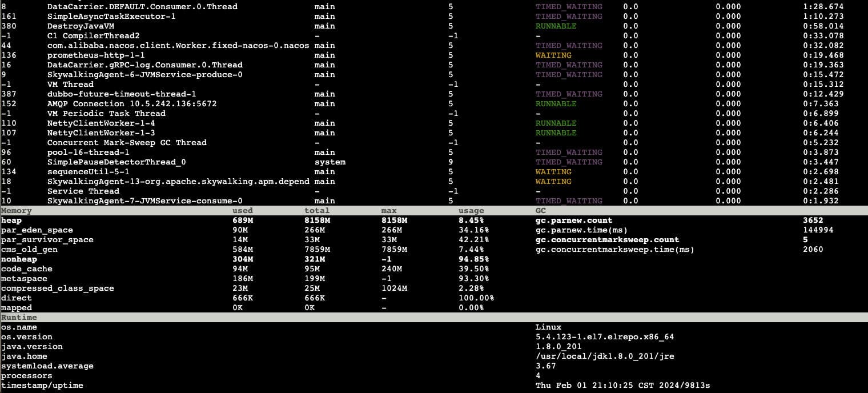Screen dimensions: 868x393
Task: Click the 'used' memory column header
Action: 243,210
